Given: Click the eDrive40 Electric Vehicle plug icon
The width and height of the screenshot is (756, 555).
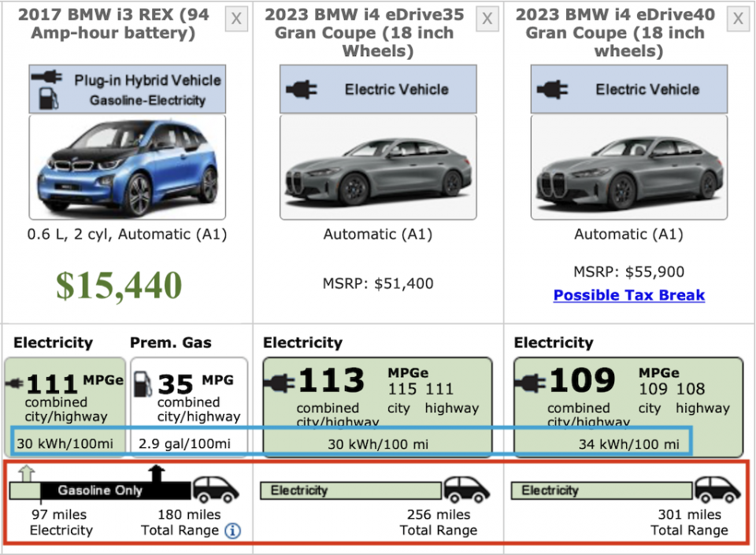Looking at the screenshot, I should point(552,90).
